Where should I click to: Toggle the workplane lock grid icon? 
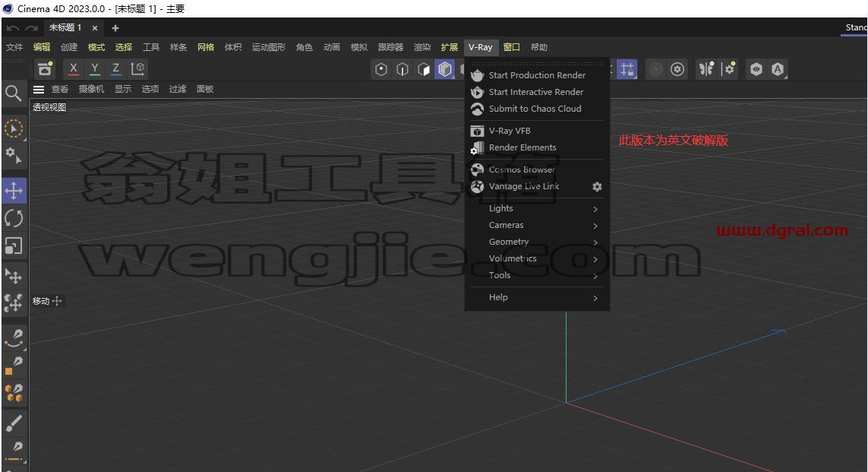627,69
